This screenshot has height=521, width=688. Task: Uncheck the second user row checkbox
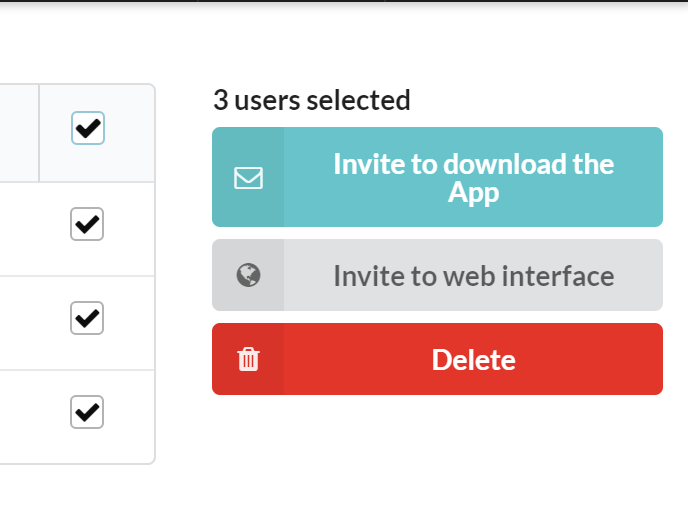tap(87, 318)
